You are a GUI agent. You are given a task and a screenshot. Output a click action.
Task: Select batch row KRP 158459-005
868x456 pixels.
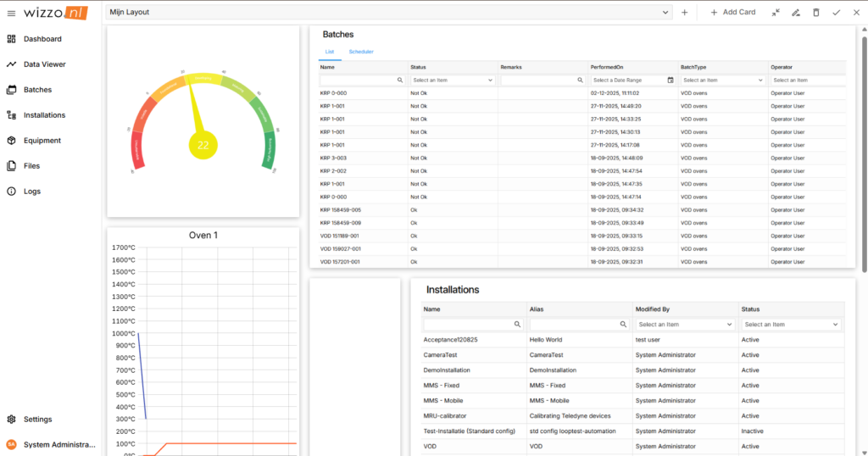582,210
